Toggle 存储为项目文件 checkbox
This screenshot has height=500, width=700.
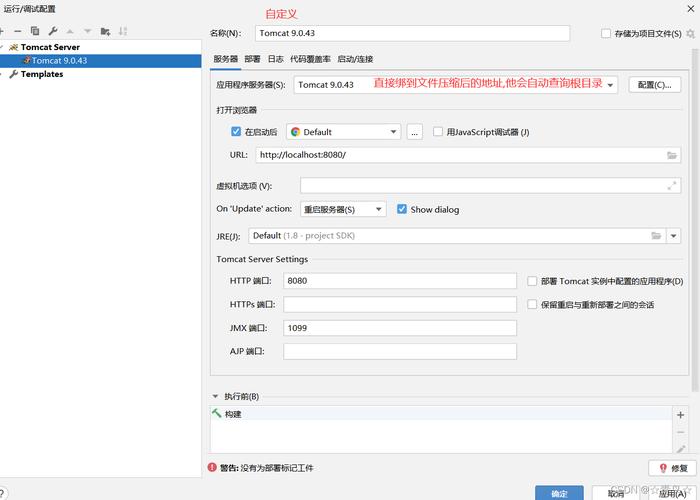point(606,33)
